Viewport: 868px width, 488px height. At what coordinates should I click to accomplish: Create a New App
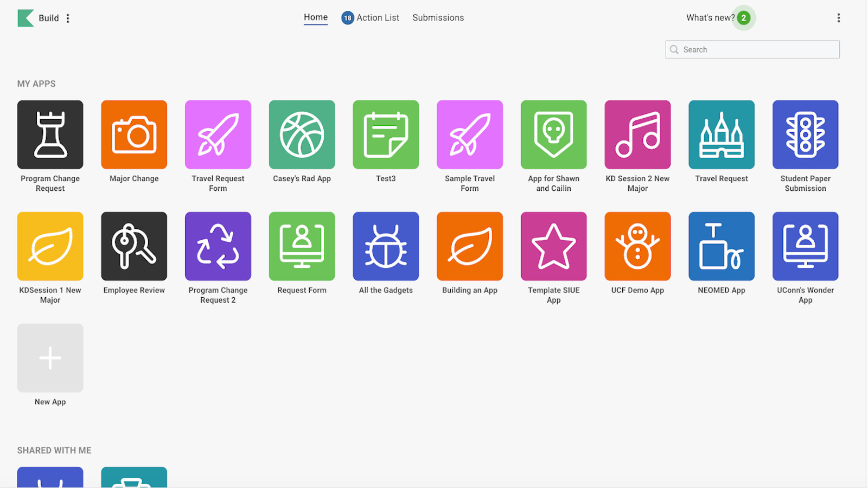tap(50, 358)
